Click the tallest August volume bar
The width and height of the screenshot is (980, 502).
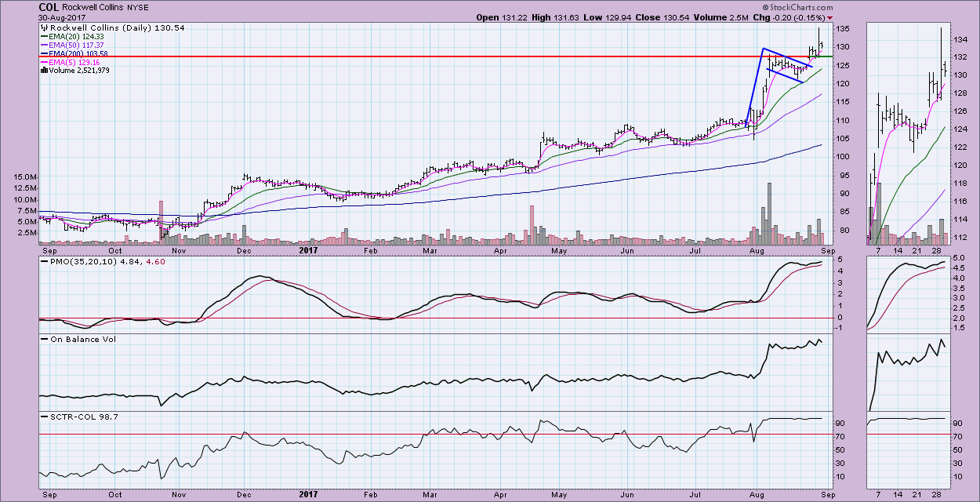tap(769, 212)
